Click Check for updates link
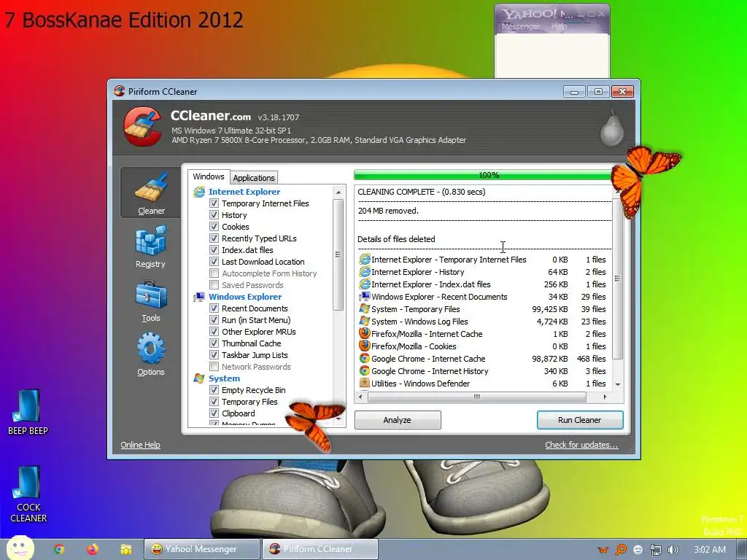The image size is (747, 560). click(x=581, y=445)
